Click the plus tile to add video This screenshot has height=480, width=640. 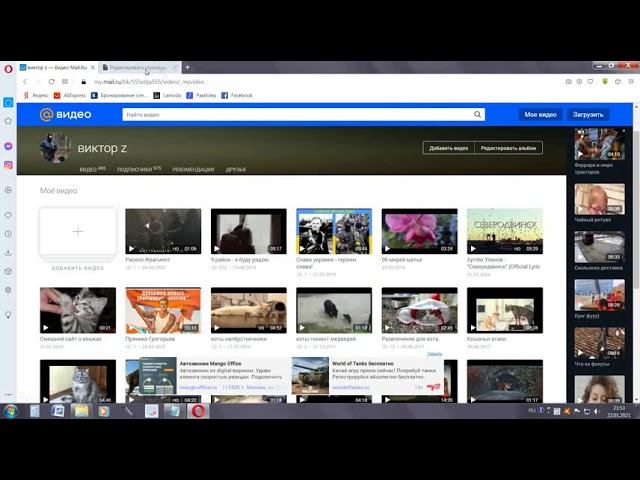pos(78,231)
